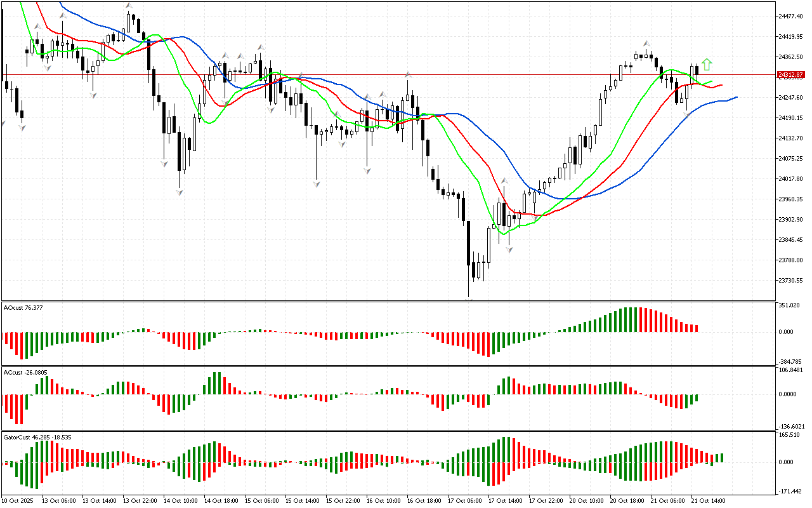Click the 21 Oct 14:00 time axis label
This screenshot has height=508, width=812.
click(x=709, y=501)
